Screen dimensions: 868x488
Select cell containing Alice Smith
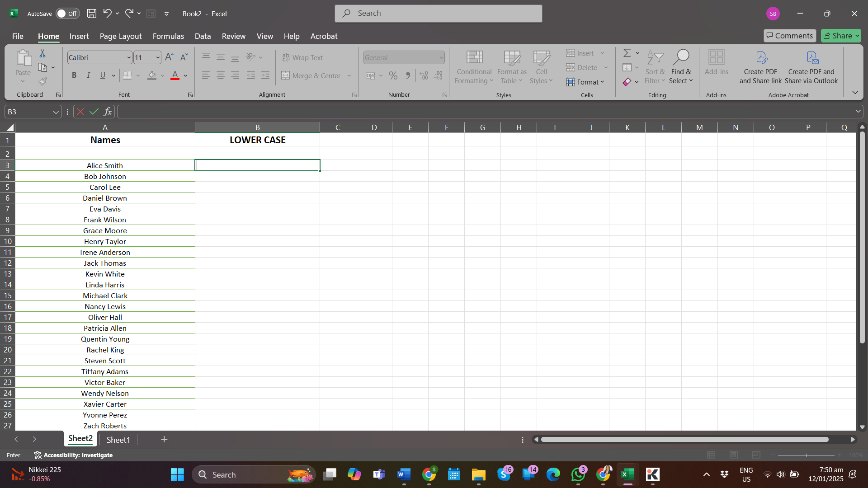pos(105,165)
